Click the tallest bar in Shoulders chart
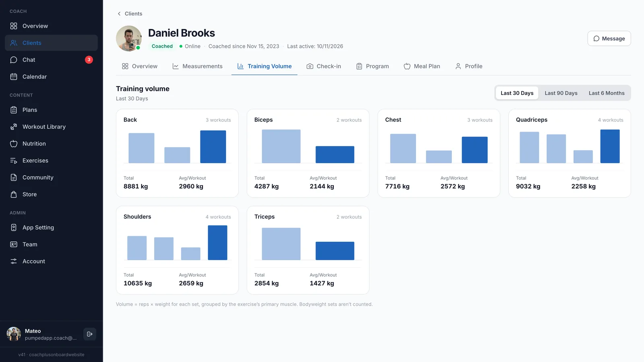 217,243
